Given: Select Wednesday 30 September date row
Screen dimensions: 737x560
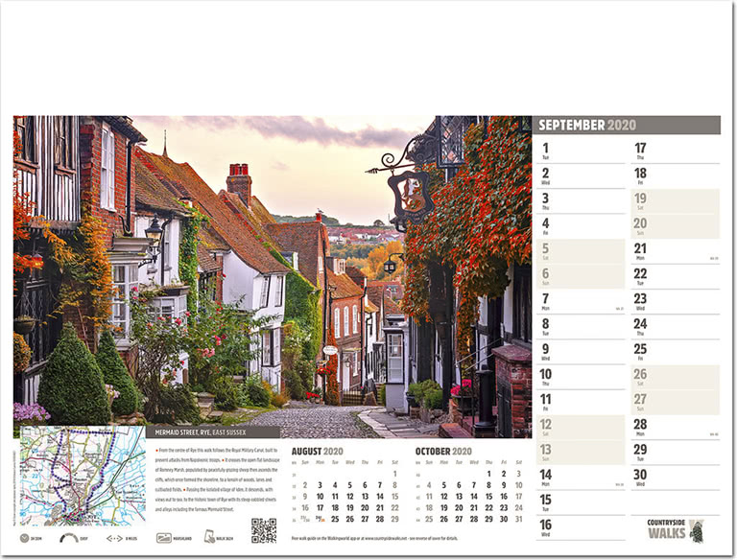Looking at the screenshot, I should [675, 478].
